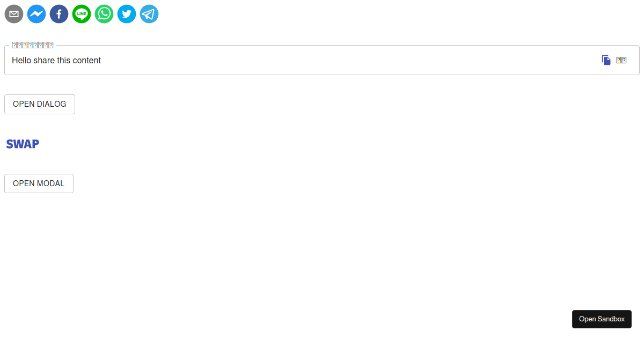Select the Hello share this content text

tap(56, 60)
